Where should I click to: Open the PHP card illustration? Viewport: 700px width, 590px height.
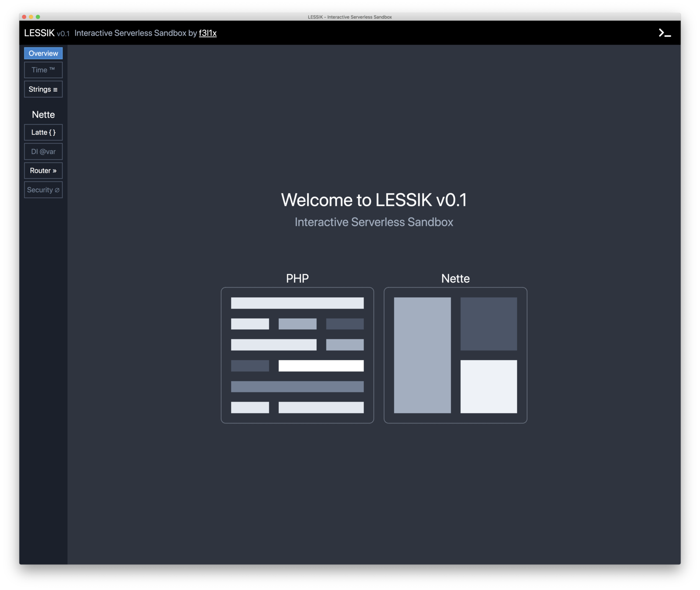297,355
